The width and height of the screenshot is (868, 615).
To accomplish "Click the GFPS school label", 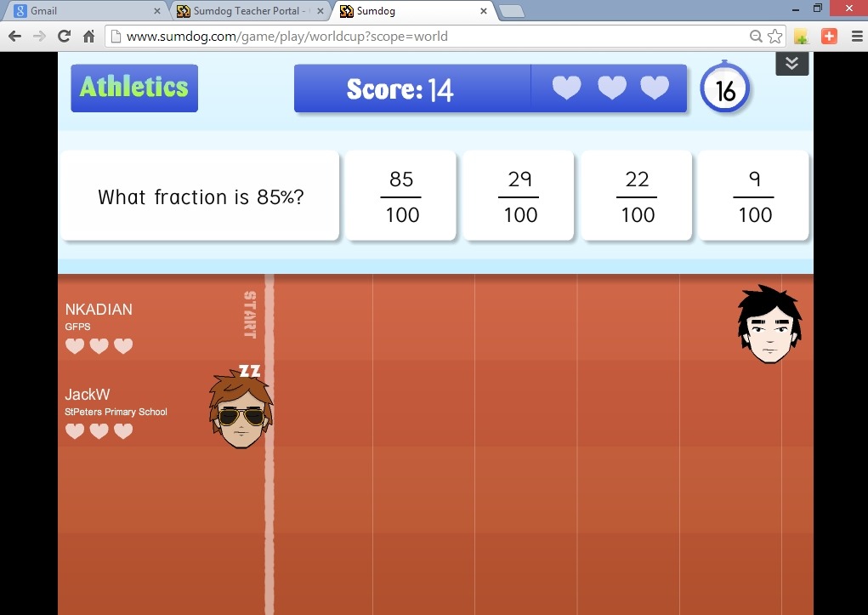I will pos(77,327).
